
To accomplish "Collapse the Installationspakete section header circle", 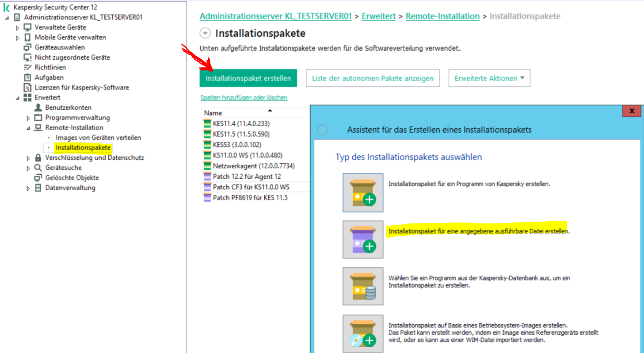I will pyautogui.click(x=205, y=33).
